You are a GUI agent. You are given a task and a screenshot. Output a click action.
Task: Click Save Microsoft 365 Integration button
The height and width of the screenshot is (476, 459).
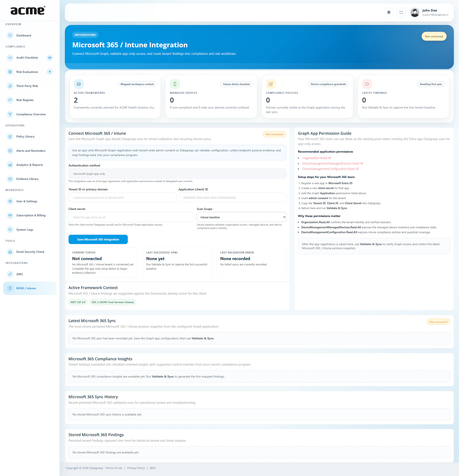point(98,239)
